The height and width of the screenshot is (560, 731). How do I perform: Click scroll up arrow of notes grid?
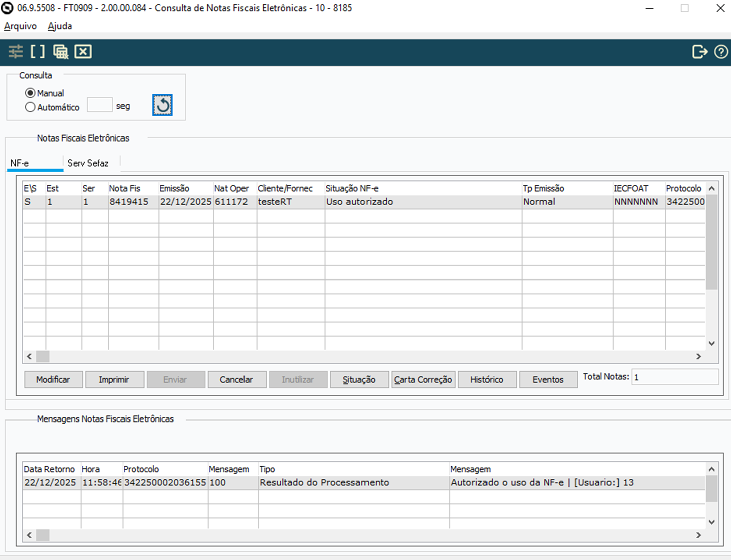coord(711,188)
